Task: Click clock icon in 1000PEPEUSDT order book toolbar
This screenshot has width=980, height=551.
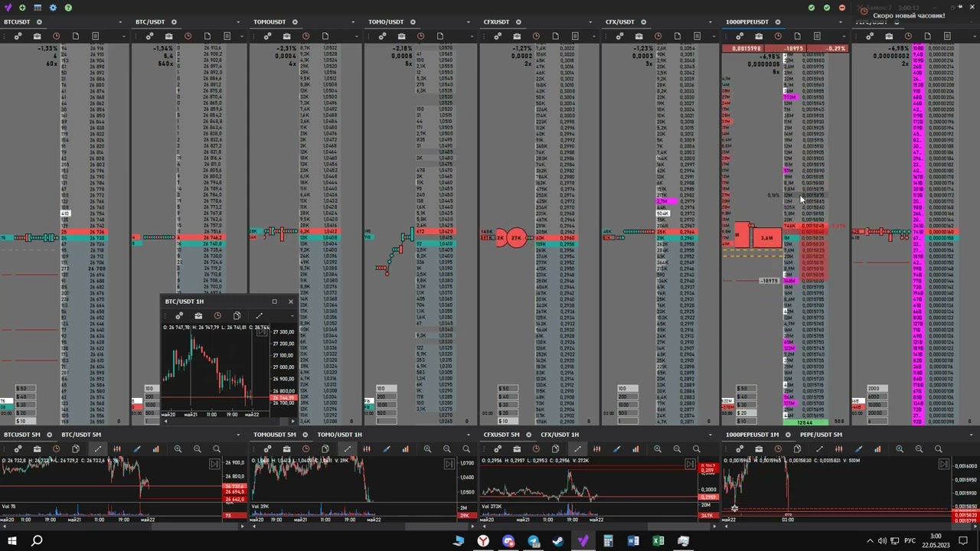Action: [778, 36]
